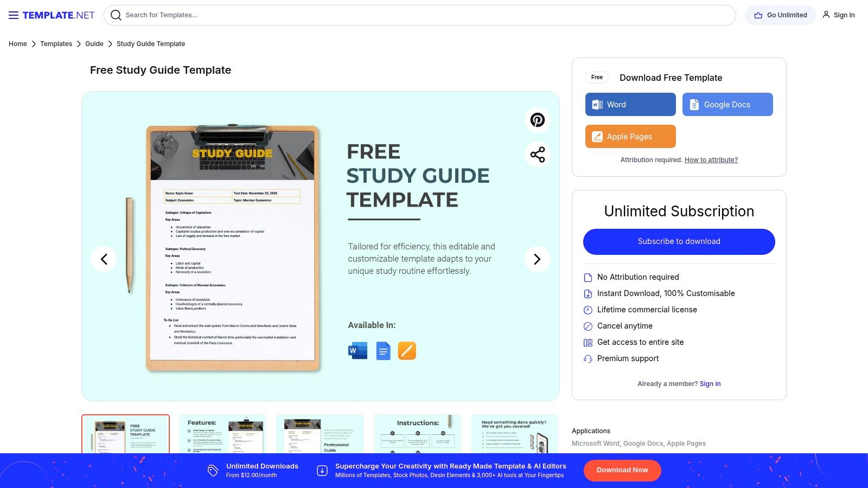Select the Need something done quickly thumbnail
868x488 pixels.
(x=515, y=434)
